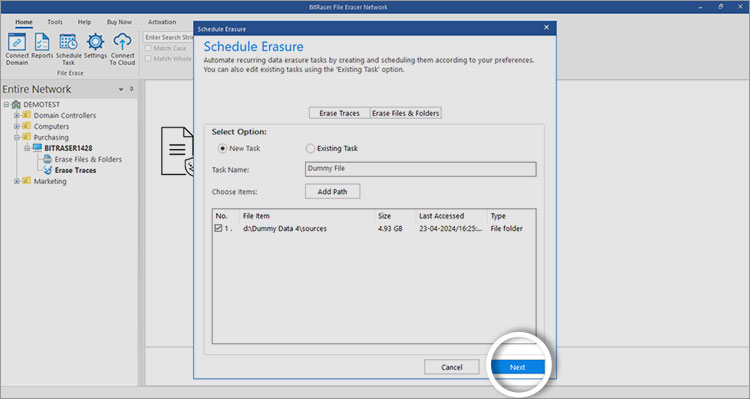The image size is (750, 399).
Task: Click the Enter Search String field
Action: (x=168, y=37)
